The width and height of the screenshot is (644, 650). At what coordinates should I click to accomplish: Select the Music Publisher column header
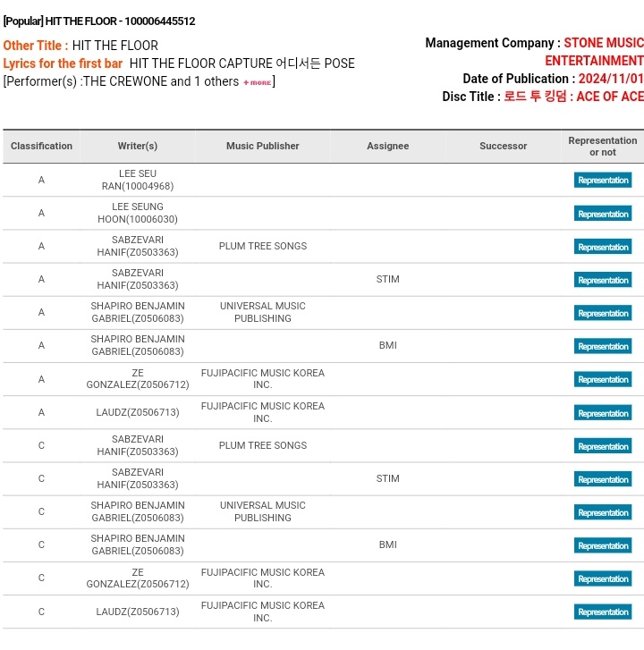pos(262,146)
